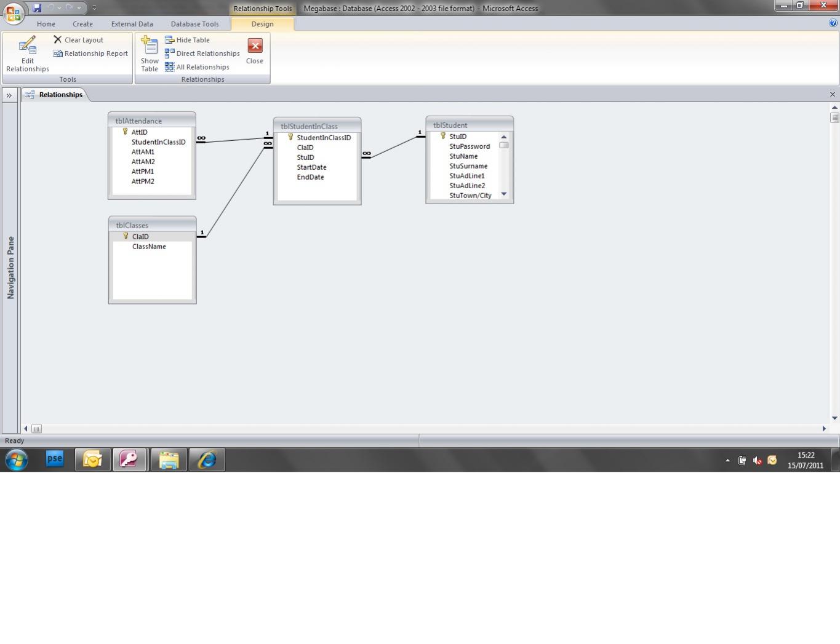Click the tblStudent field list scroll-up arrow

504,137
